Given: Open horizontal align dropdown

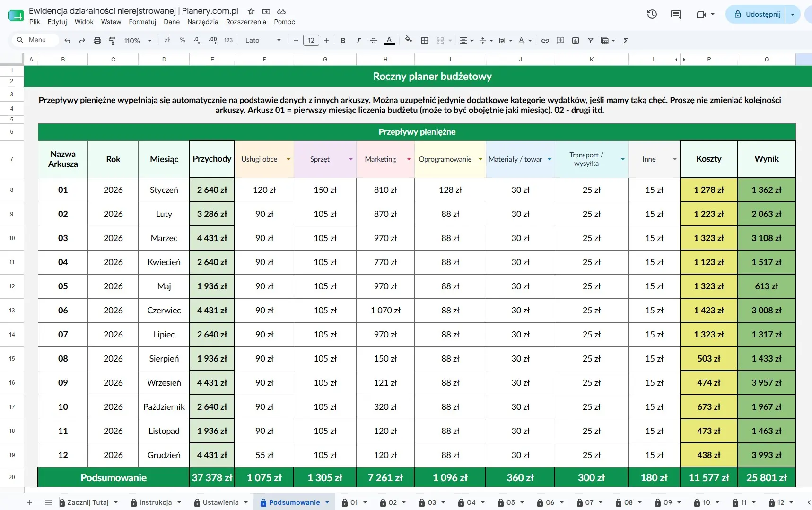Looking at the screenshot, I should click(x=466, y=41).
